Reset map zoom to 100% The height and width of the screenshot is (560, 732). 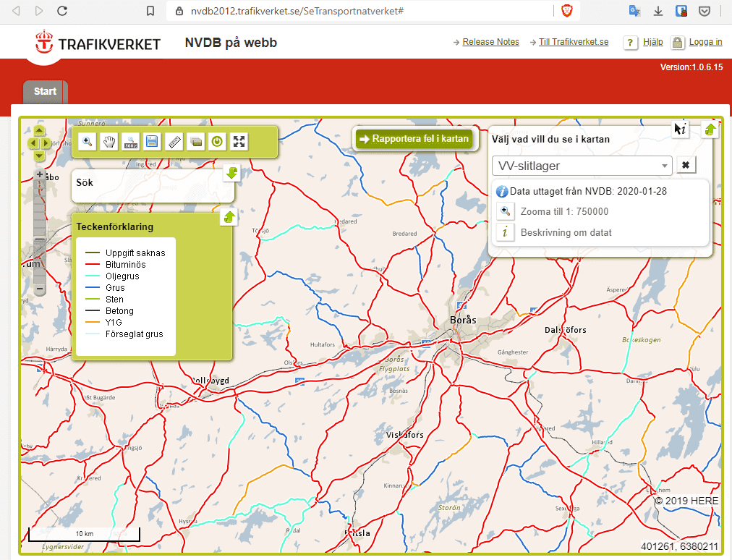click(x=131, y=142)
